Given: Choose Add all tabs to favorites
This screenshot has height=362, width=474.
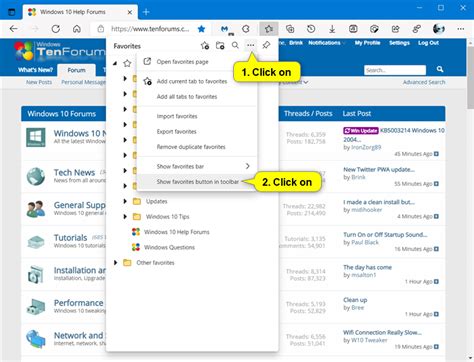Looking at the screenshot, I should pos(197,97).
